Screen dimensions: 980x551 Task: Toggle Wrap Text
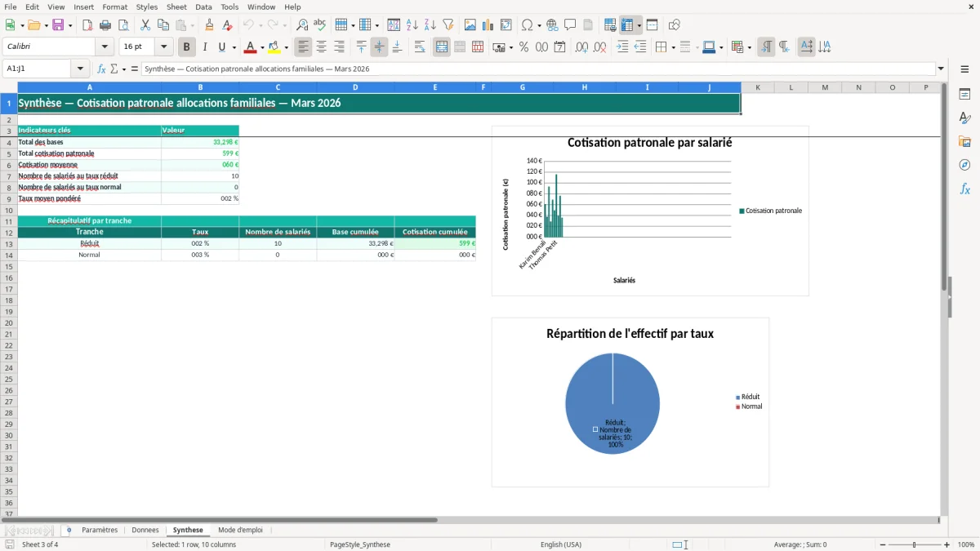[x=420, y=47]
